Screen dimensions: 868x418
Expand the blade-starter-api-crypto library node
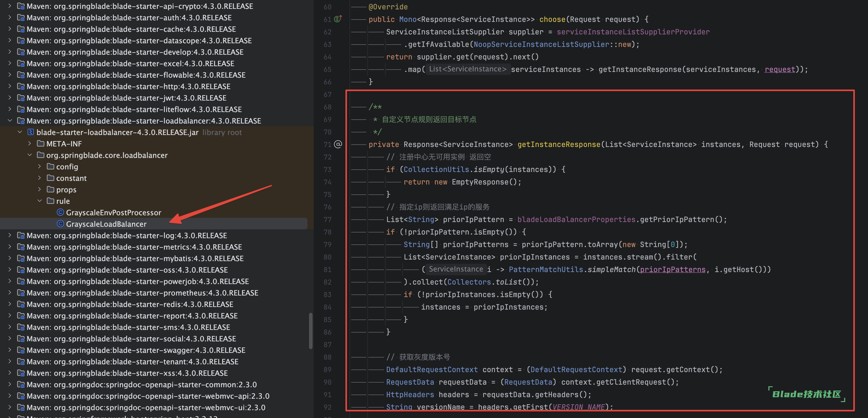(x=10, y=6)
